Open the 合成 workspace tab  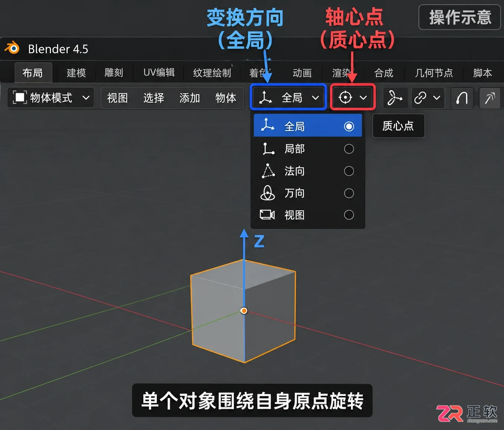pyautogui.click(x=383, y=73)
